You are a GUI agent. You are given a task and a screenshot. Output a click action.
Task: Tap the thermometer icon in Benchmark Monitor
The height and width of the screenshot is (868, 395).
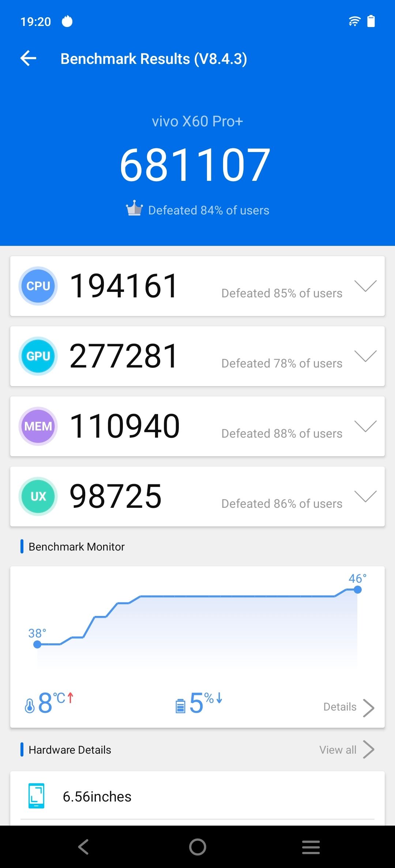(30, 705)
